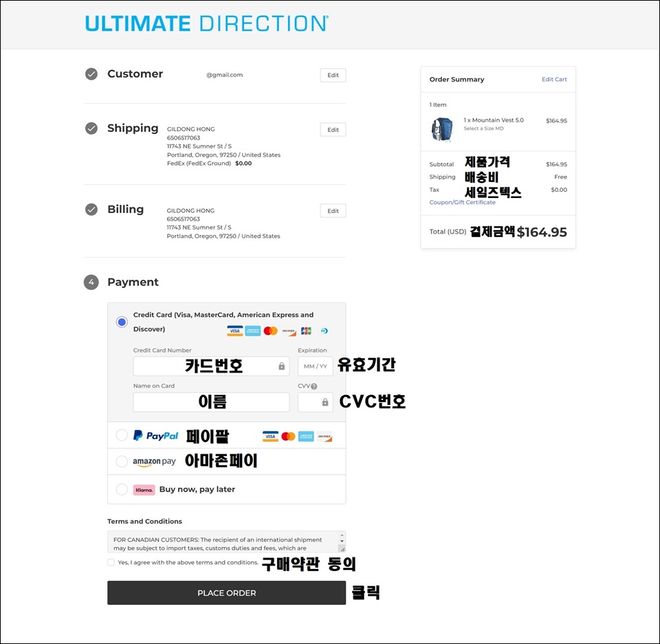660x644 pixels.
Task: Select the PayPal payment radio button
Action: pyautogui.click(x=122, y=435)
